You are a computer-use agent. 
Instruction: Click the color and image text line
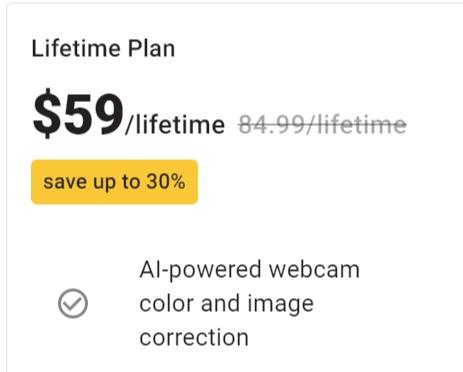coord(227,304)
